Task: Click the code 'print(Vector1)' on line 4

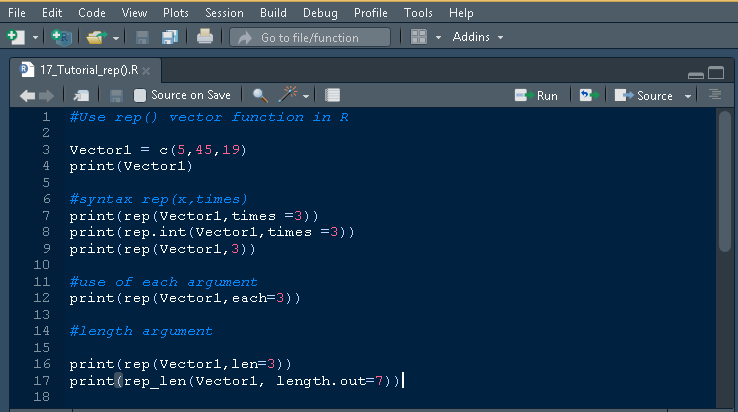Action: click(x=131, y=167)
